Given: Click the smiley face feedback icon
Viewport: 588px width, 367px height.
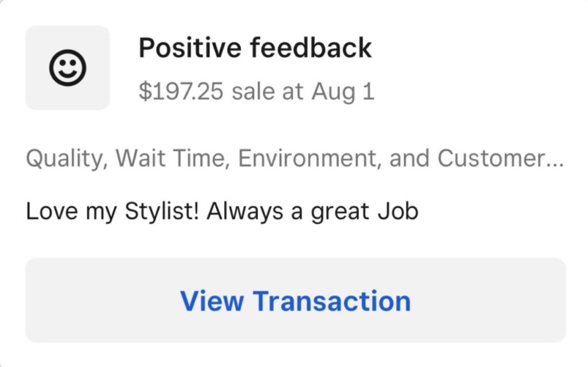Looking at the screenshot, I should pos(68,68).
